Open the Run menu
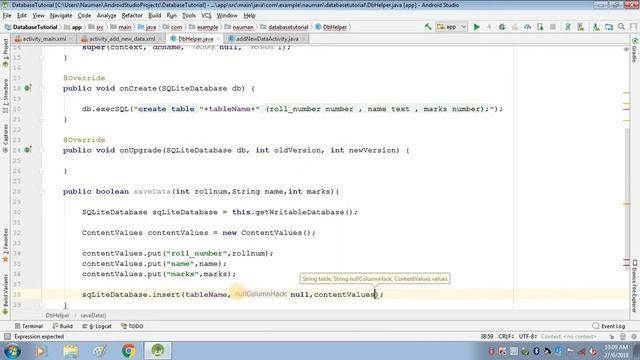 point(171,16)
